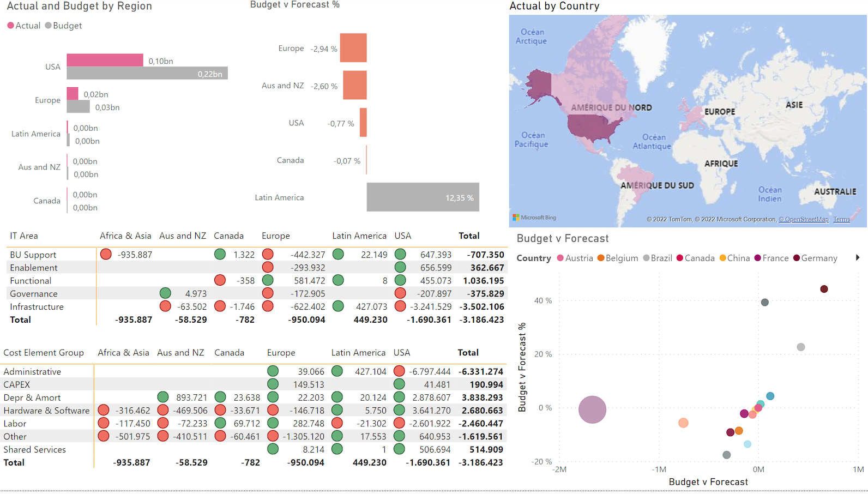Select Germany in Country legend
Screen dimensions: 868x494
tap(815, 258)
